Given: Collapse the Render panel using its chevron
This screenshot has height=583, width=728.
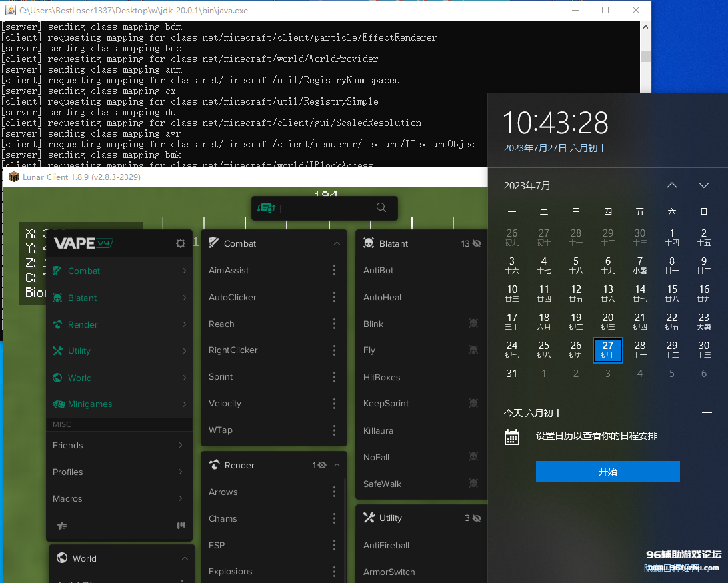Looking at the screenshot, I should point(337,465).
